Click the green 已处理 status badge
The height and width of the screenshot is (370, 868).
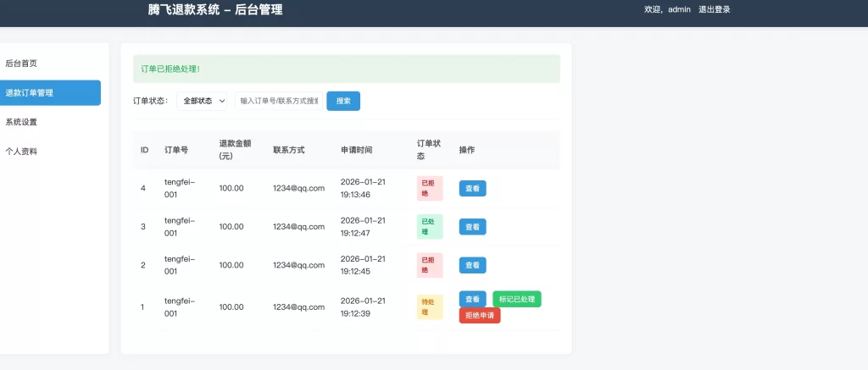coord(429,227)
